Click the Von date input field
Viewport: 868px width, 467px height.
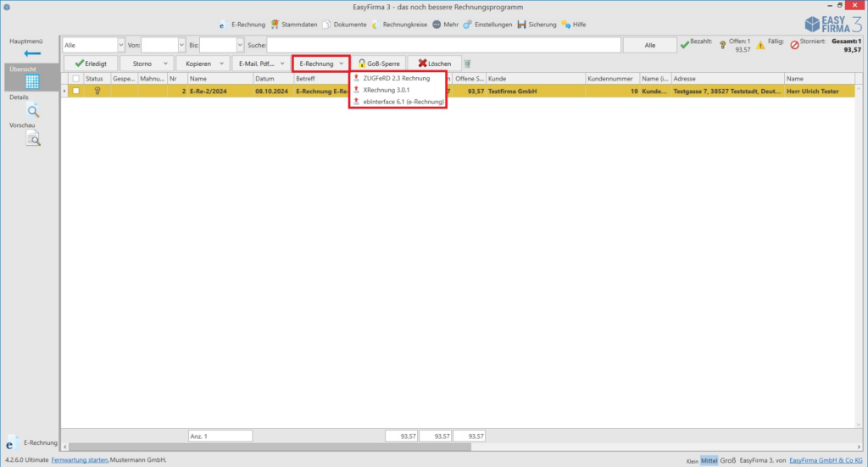(x=159, y=45)
